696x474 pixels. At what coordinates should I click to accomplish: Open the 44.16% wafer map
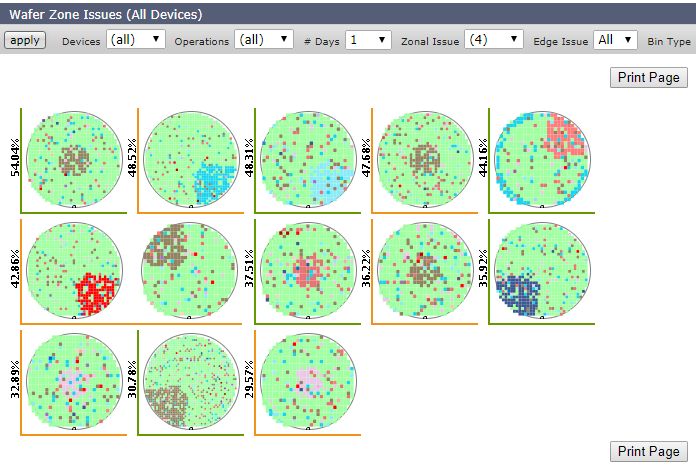pos(542,159)
